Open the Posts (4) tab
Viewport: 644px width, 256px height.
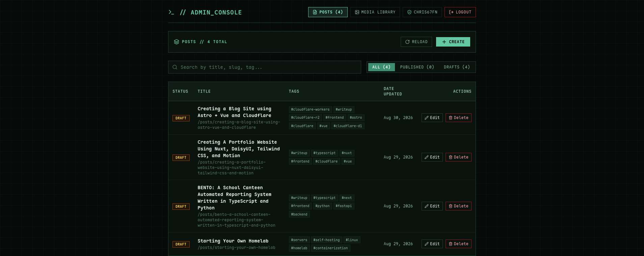328,12
